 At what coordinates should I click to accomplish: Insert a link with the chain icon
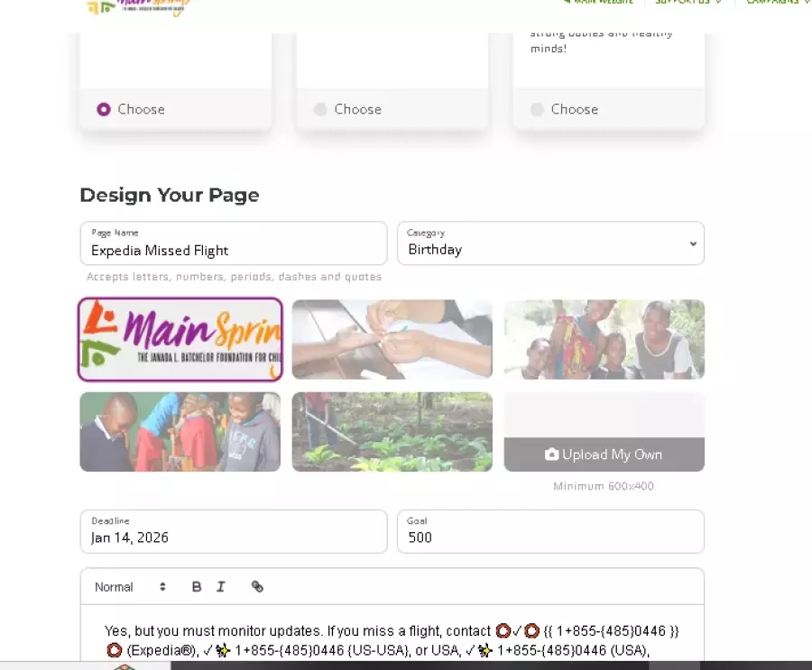[x=257, y=587]
